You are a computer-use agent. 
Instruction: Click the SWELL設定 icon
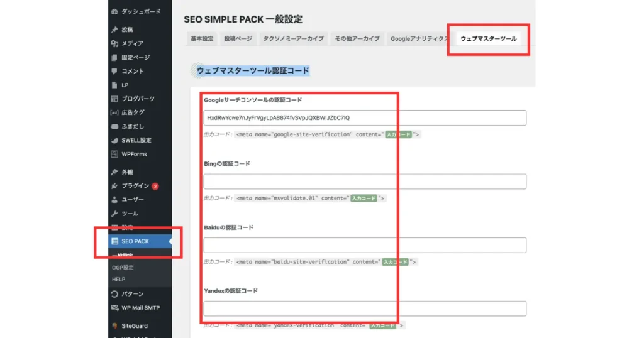[x=114, y=140]
